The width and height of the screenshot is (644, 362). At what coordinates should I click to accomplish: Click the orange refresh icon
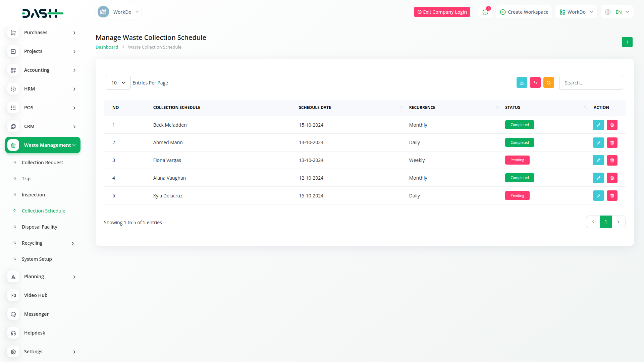click(548, 83)
